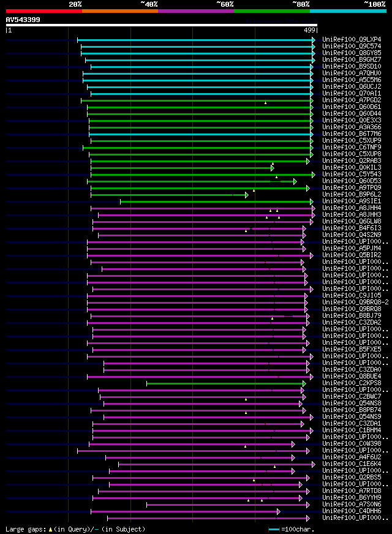Select hit UniRef100_C6TNF9
The image size is (392, 534).
(352, 147)
